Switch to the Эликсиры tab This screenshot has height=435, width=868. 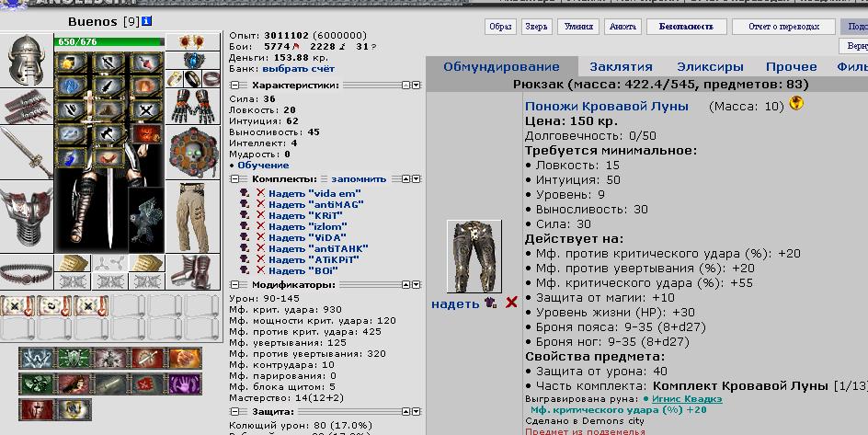coord(710,67)
